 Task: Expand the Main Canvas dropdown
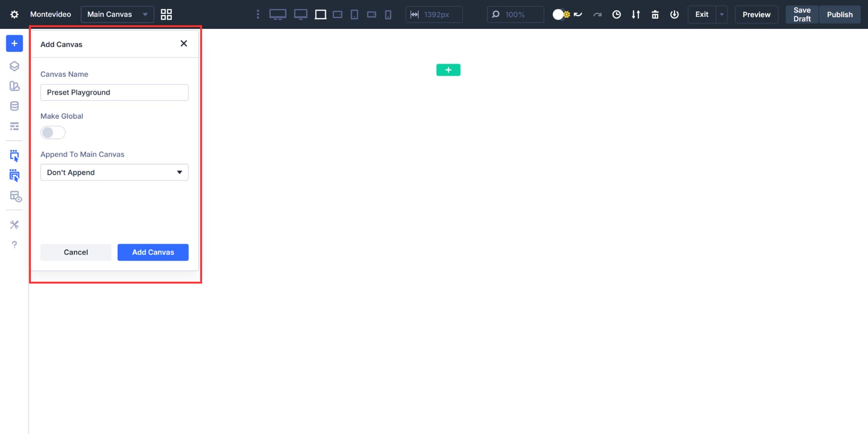pos(145,14)
